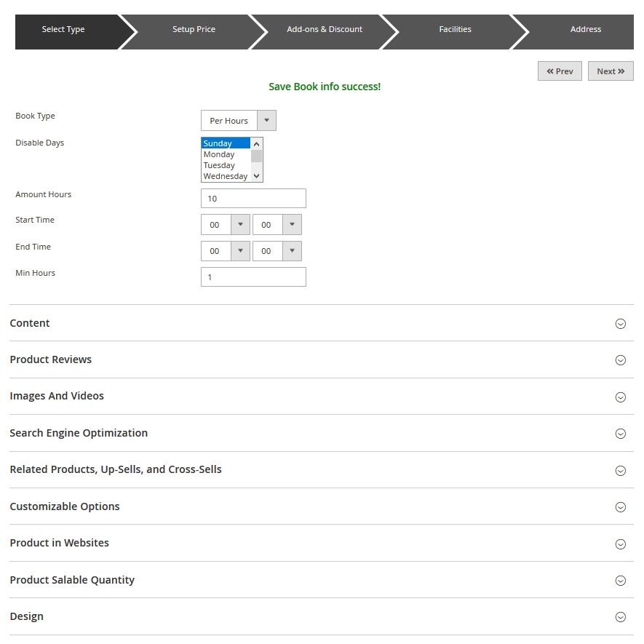644x644 pixels.
Task: Switch to the Add-ons & Discount step
Action: coord(325,30)
